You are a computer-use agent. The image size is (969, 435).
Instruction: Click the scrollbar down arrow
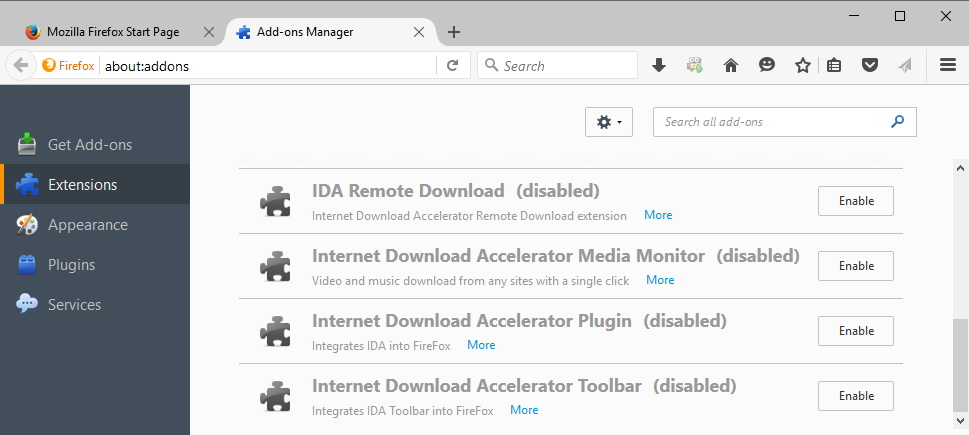[x=960, y=421]
